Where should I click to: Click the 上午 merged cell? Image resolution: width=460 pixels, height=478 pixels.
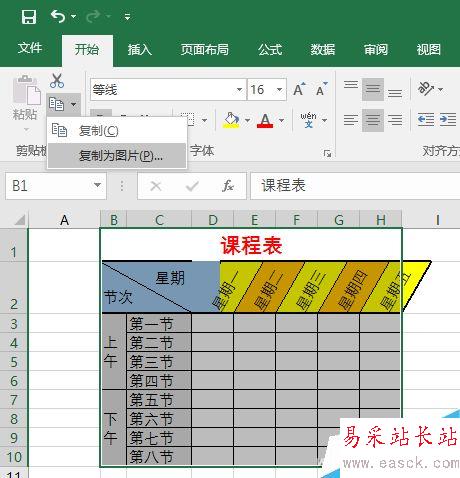[114, 352]
